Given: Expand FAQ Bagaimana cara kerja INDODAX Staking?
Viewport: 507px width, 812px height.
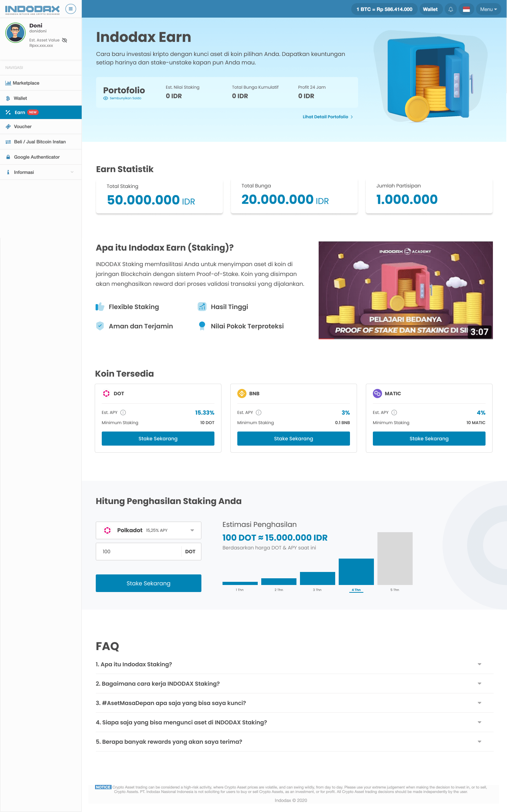Looking at the screenshot, I should [294, 684].
